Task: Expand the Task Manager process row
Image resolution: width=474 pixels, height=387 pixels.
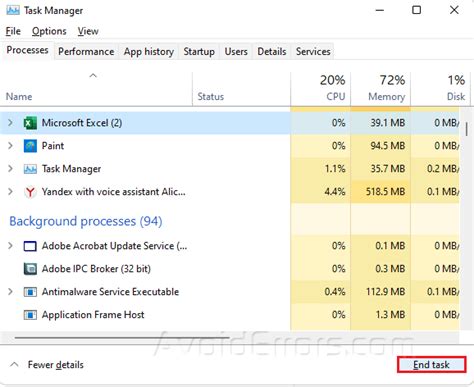Action: point(10,169)
